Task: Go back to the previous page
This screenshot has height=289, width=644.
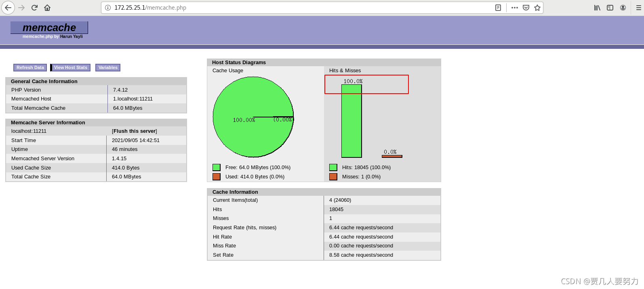Action: pos(8,8)
